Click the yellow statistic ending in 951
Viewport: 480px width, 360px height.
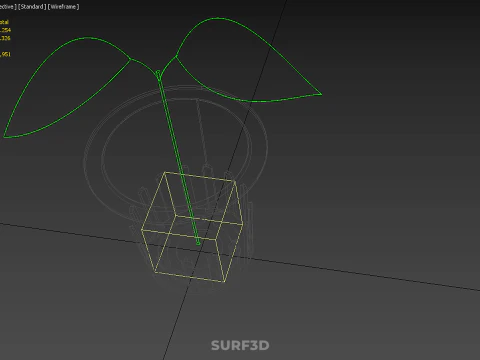[5, 54]
